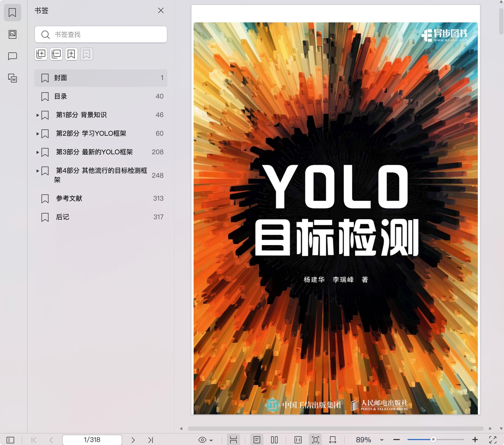504x445 pixels.
Task: Collapse all bookmarks with the minus icon
Action: click(56, 54)
